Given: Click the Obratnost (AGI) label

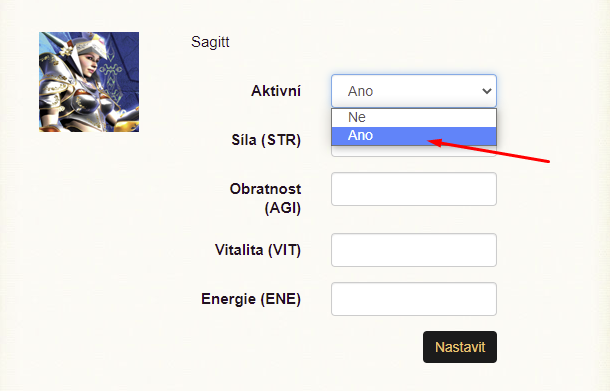Looking at the screenshot, I should point(265,198).
